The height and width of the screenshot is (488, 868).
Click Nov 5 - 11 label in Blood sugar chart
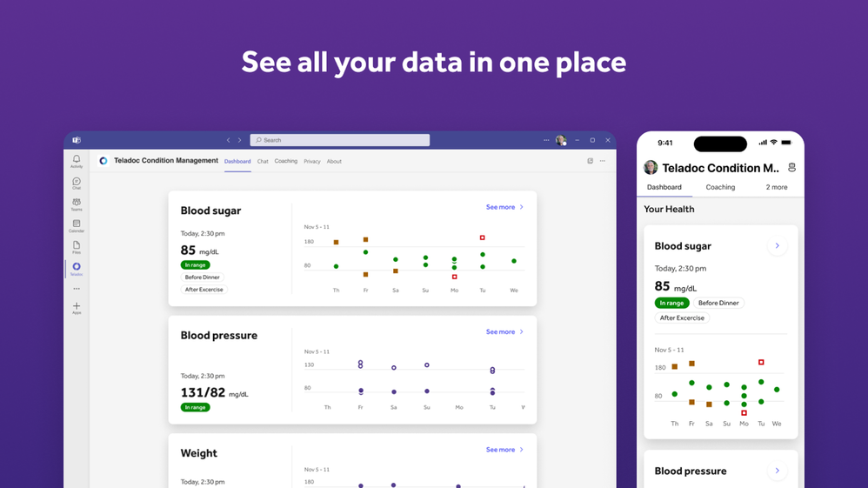click(317, 227)
